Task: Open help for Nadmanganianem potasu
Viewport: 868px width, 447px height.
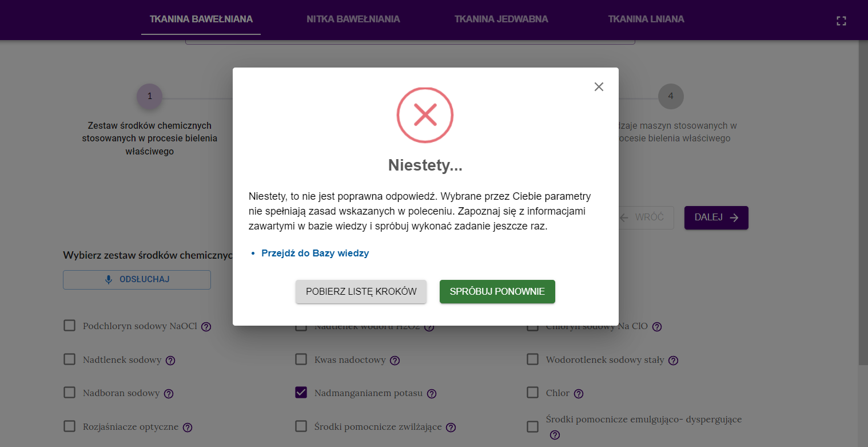Action: point(432,394)
